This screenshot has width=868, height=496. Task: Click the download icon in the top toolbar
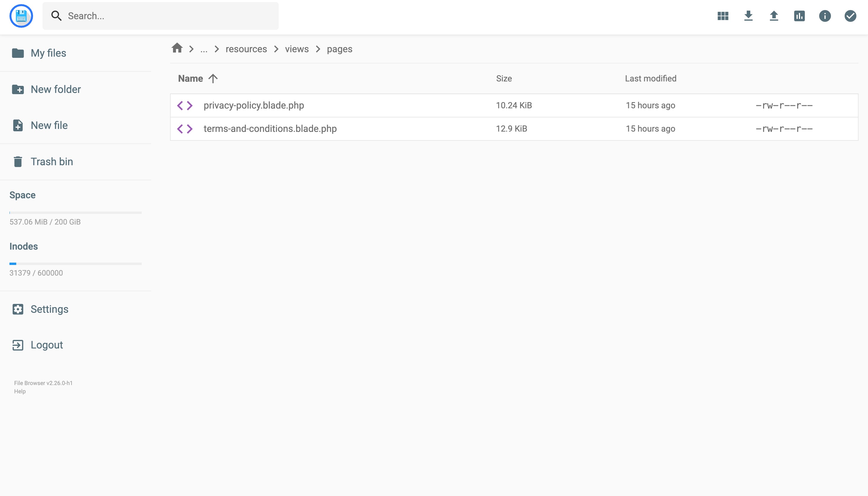coord(748,16)
